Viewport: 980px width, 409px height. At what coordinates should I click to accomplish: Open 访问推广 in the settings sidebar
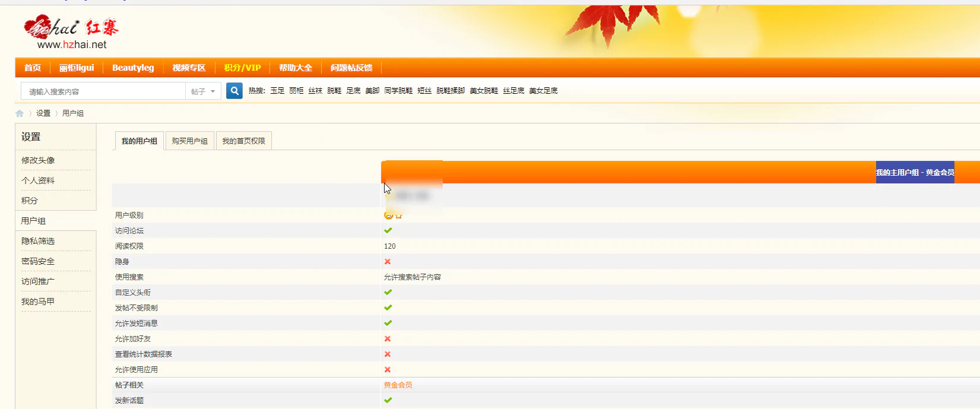[x=38, y=281]
